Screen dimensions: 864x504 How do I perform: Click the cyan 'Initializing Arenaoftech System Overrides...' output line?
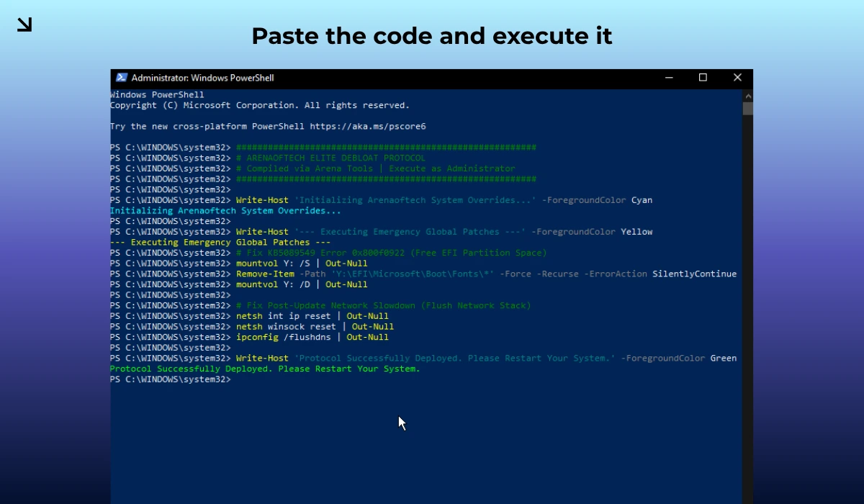(x=225, y=211)
